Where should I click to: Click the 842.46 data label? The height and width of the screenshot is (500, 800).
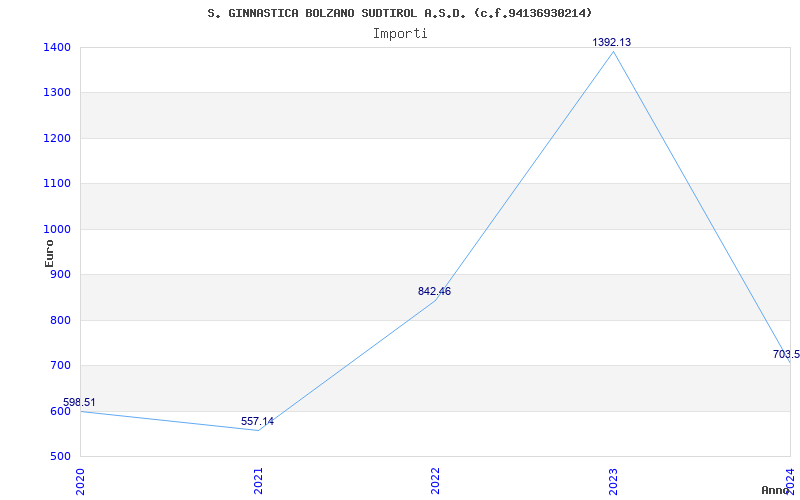(x=434, y=291)
